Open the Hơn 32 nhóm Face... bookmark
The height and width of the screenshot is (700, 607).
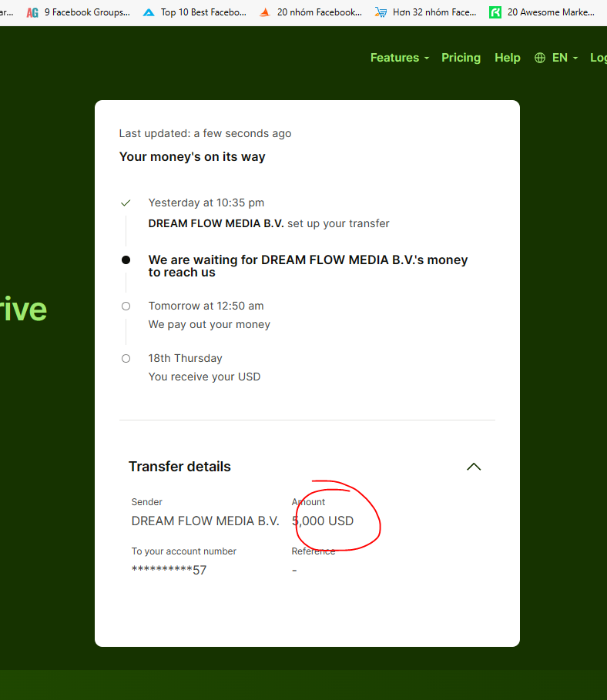click(x=426, y=12)
